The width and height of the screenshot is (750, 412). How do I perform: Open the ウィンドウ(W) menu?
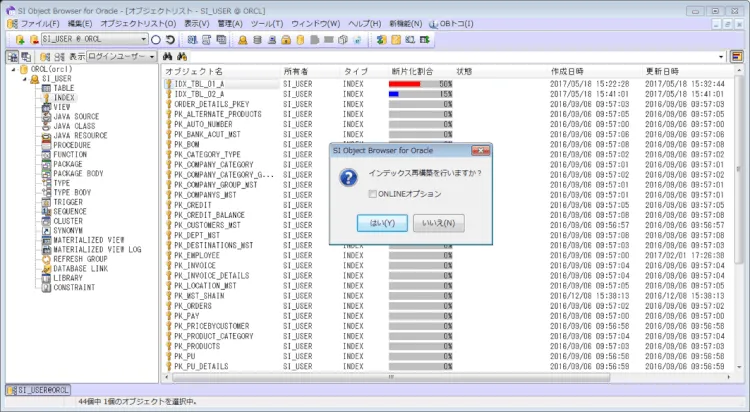pyautogui.click(x=316, y=24)
